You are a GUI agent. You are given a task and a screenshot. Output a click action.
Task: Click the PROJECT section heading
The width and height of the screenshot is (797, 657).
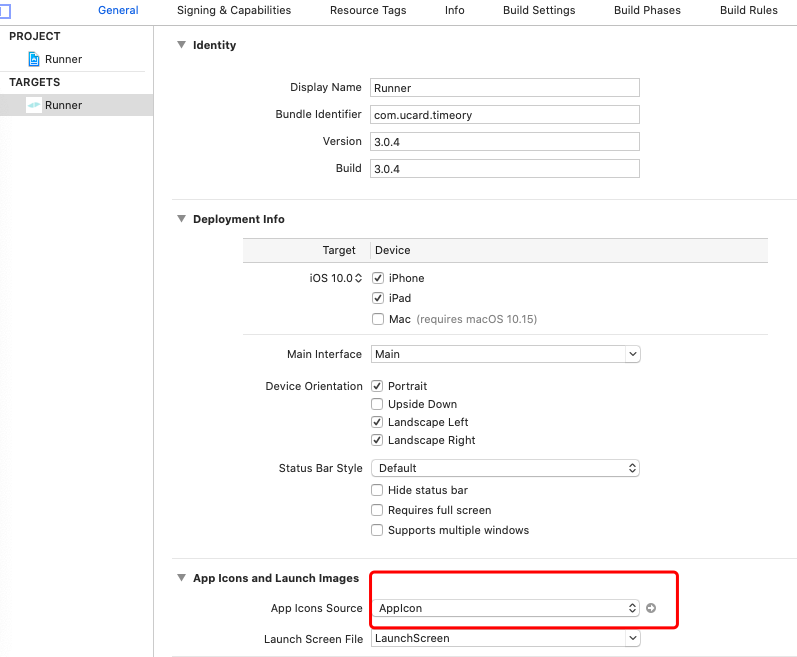[x=35, y=36]
